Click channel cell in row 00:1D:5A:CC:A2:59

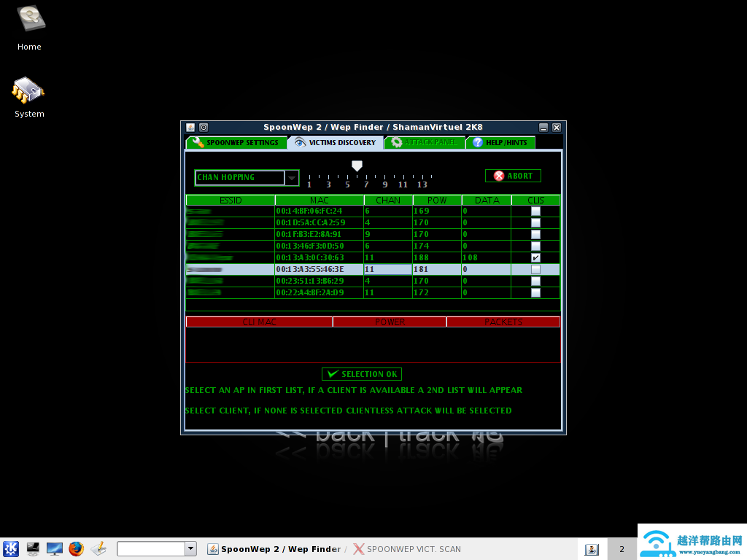pos(388,223)
